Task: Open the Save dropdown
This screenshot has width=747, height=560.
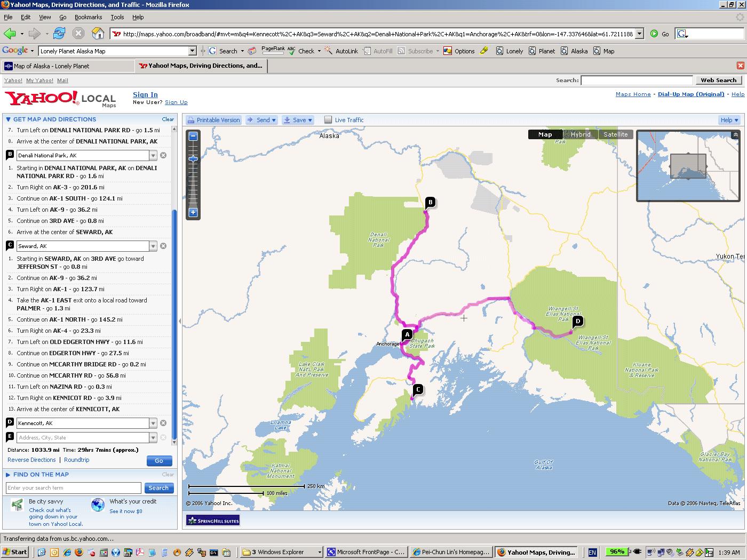Action: pyautogui.click(x=298, y=120)
